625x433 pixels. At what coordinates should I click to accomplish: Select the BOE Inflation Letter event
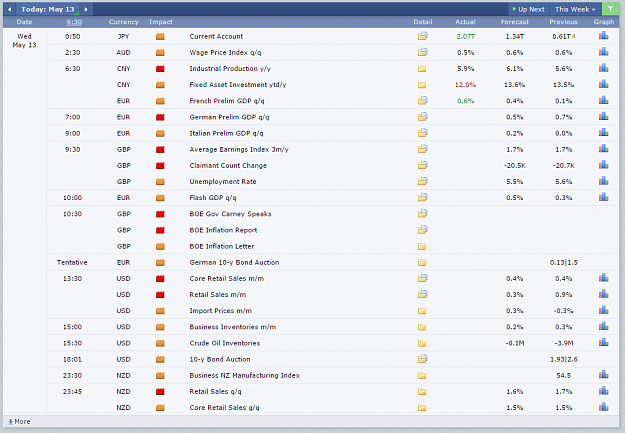(222, 246)
